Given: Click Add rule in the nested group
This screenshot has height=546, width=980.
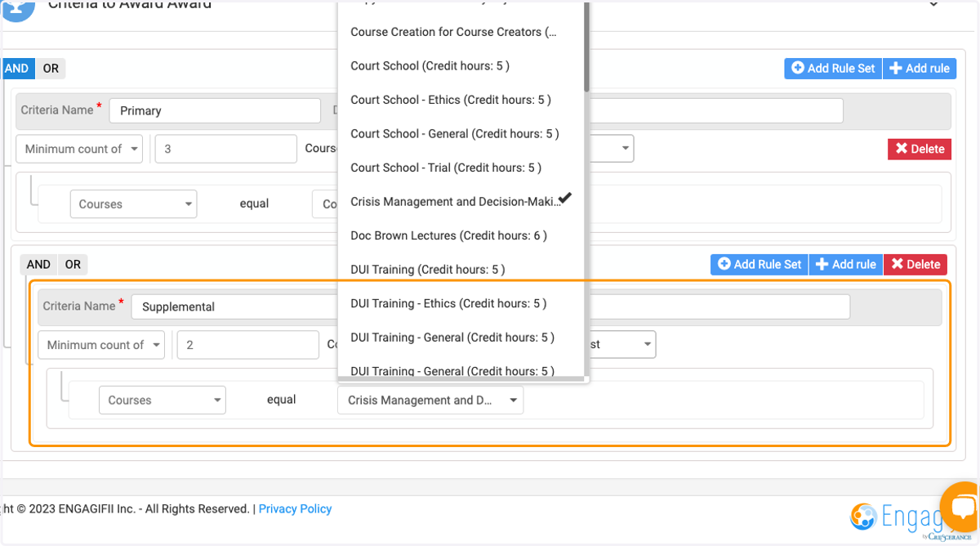Looking at the screenshot, I should click(x=846, y=264).
